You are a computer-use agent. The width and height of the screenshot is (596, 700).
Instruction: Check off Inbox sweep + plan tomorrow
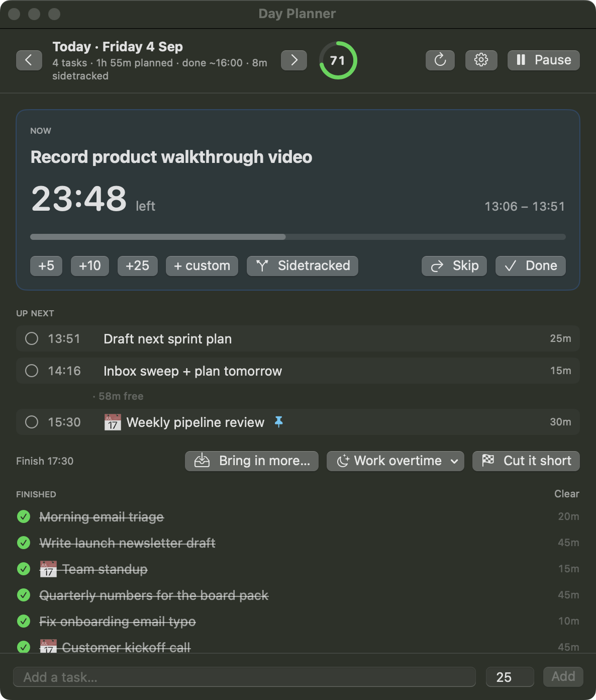(32, 371)
